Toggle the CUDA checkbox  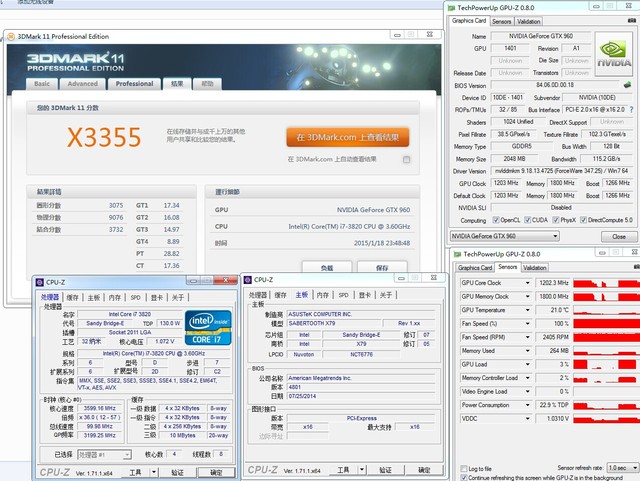coord(527,220)
